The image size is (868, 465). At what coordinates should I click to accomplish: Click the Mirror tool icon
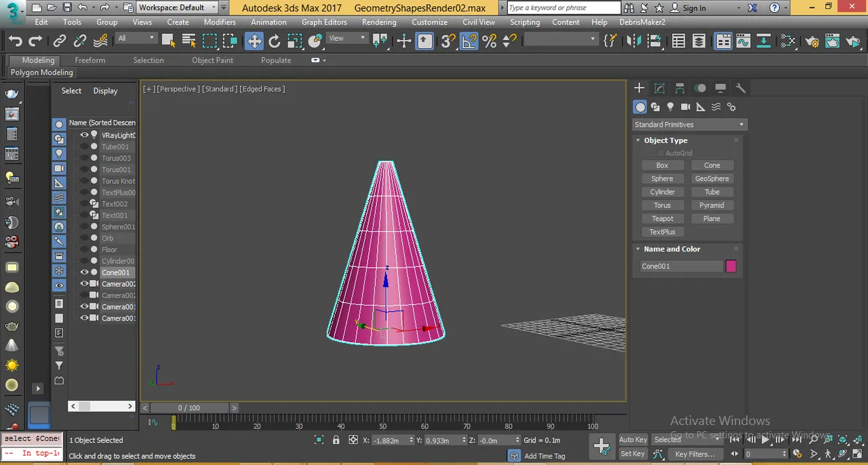[634, 41]
